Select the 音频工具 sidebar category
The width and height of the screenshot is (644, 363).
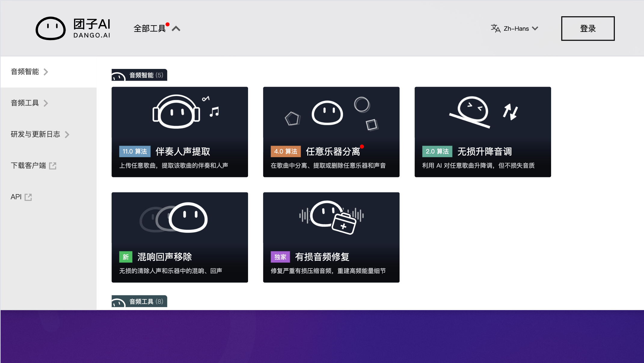tap(29, 103)
